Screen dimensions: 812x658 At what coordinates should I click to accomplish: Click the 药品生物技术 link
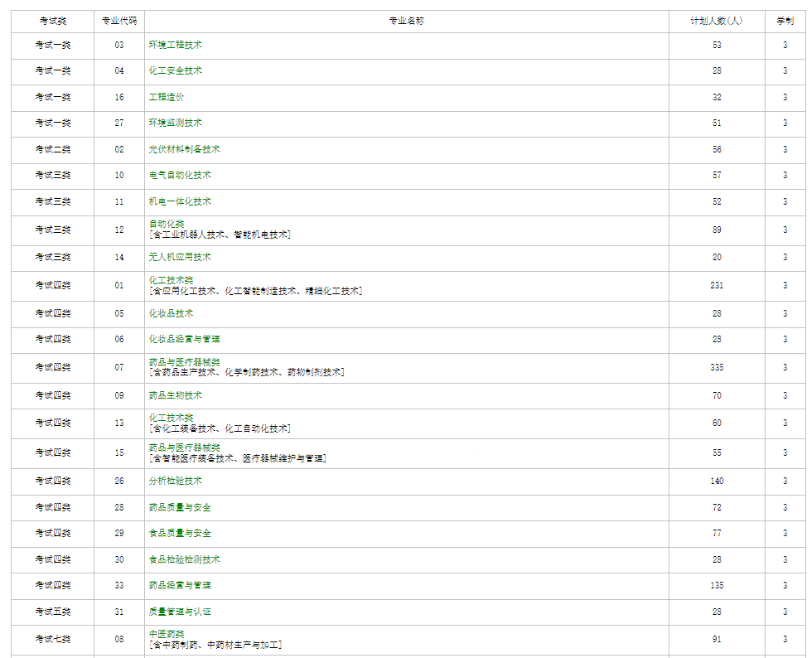tap(175, 395)
